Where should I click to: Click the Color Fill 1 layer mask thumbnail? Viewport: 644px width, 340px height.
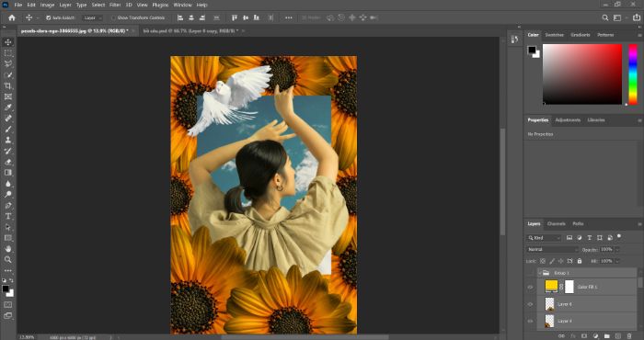(569, 287)
